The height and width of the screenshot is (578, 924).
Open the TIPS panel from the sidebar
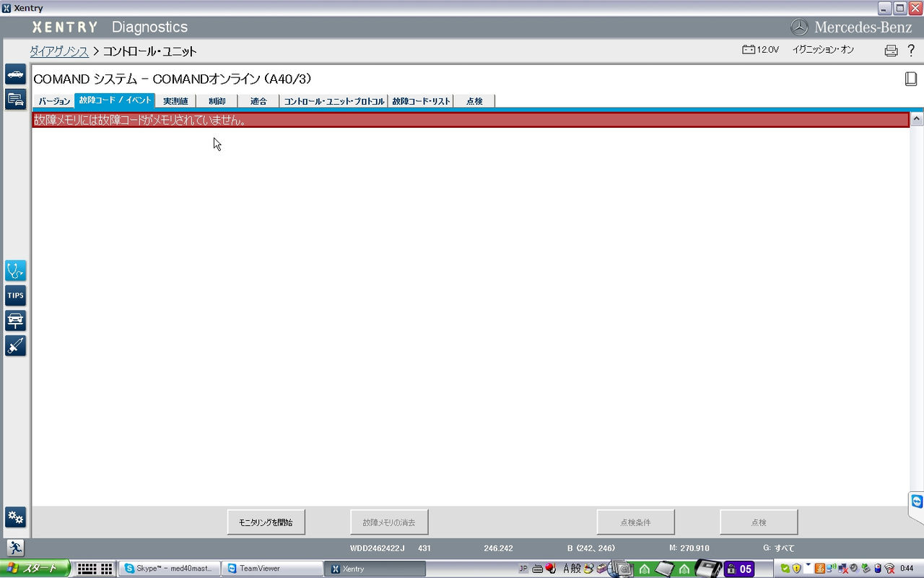15,295
